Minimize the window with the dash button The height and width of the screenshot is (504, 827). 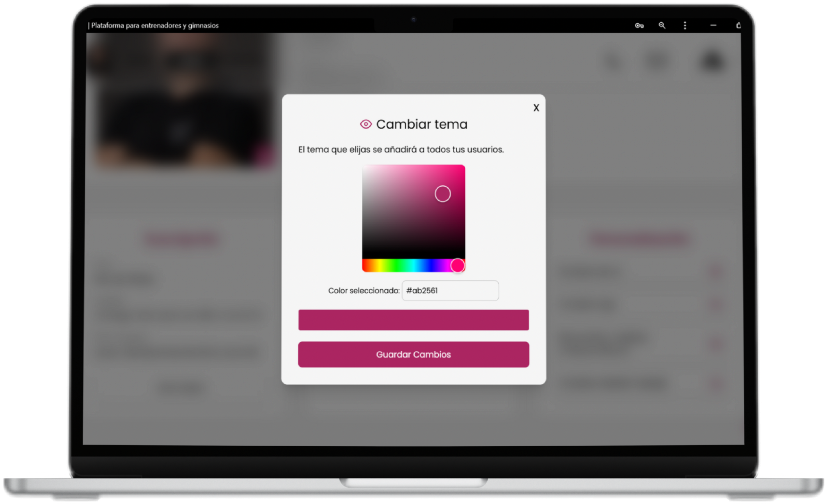(x=713, y=25)
